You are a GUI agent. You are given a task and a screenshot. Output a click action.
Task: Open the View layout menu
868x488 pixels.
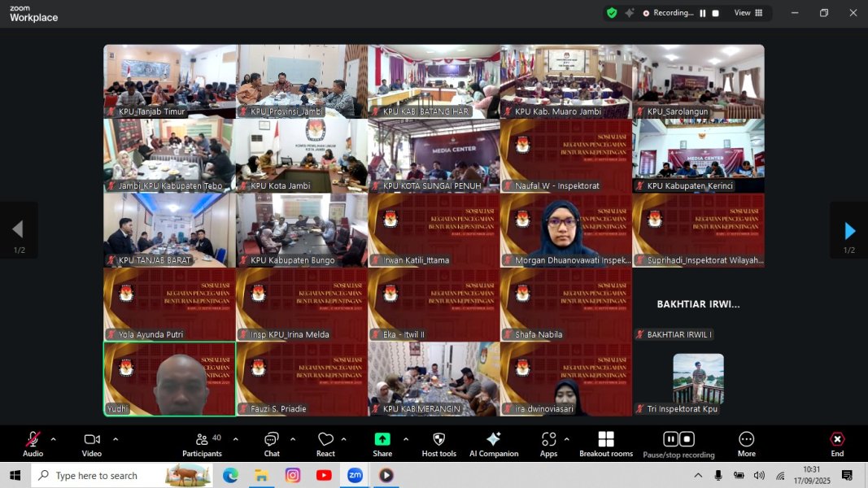click(x=748, y=13)
